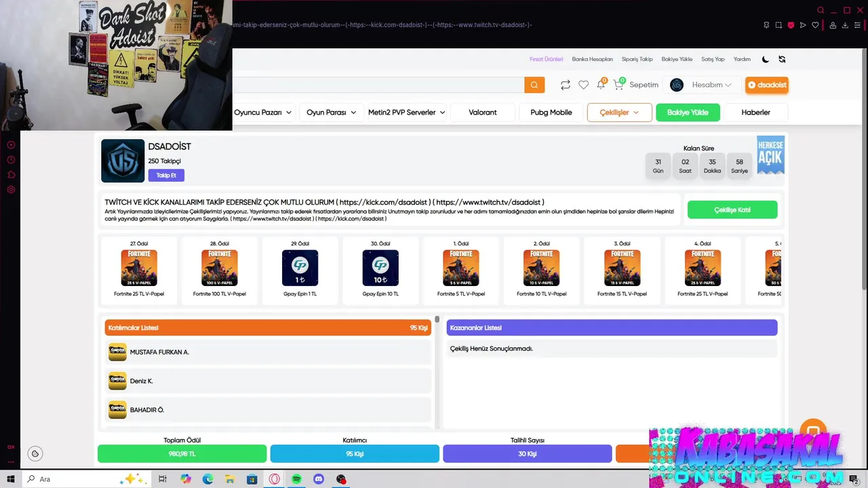This screenshot has height=488, width=868.
Task: Open the Opera easy setup sliders icon
Action: (x=858, y=25)
